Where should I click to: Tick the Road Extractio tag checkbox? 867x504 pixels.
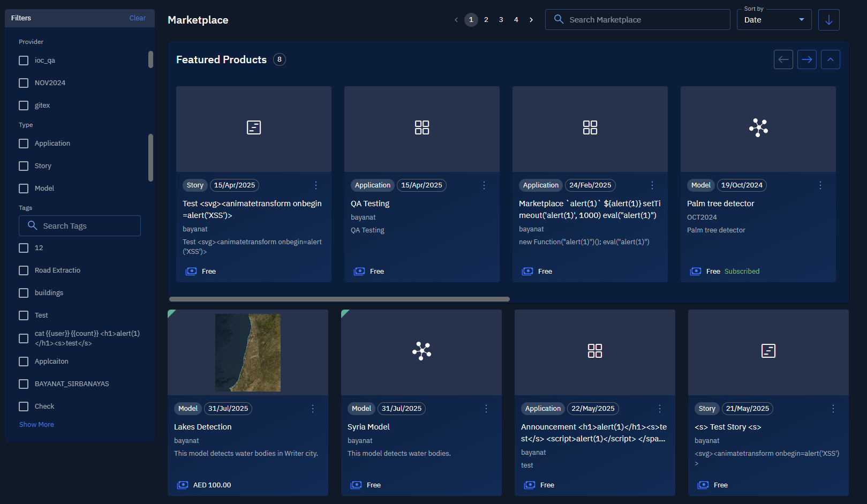click(x=24, y=270)
